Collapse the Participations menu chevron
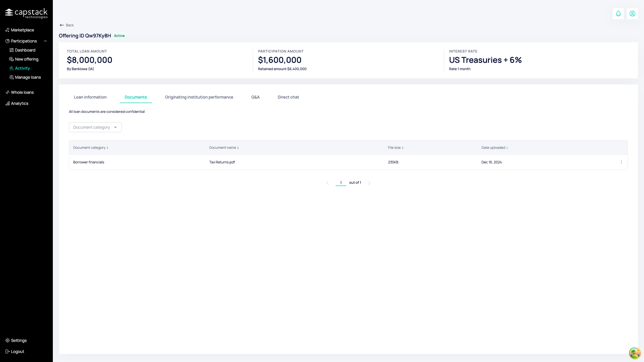Viewport: 644px width, 362px height. pyautogui.click(x=45, y=41)
